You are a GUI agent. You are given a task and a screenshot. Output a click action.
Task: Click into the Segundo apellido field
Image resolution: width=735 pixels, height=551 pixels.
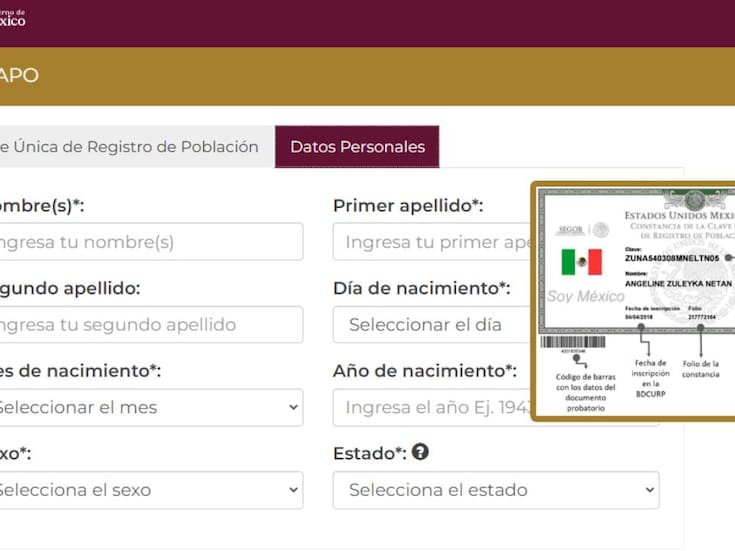(x=150, y=325)
